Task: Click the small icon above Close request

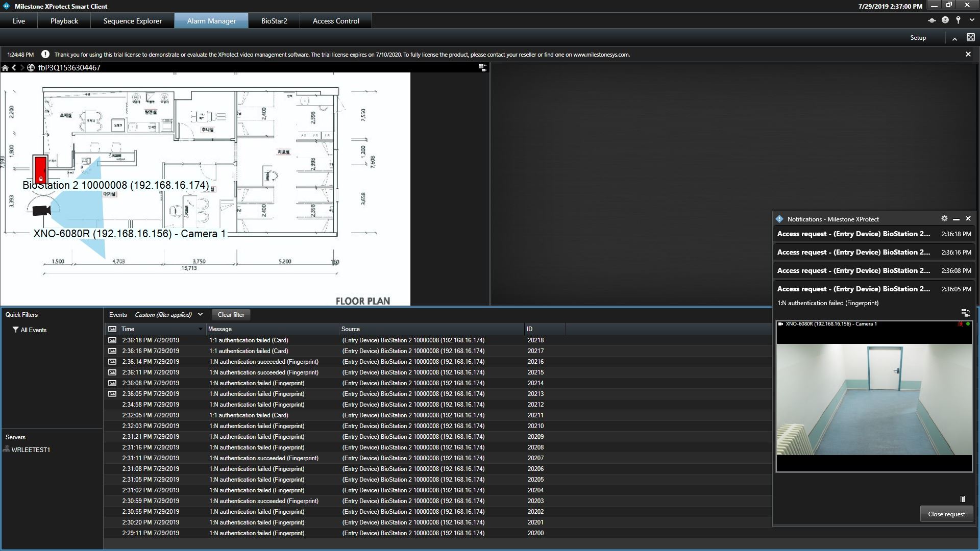Action: click(963, 499)
